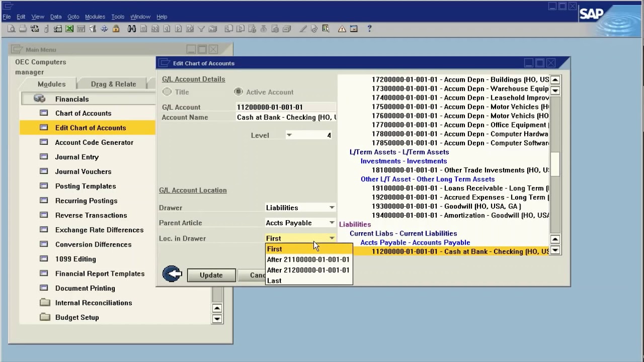This screenshot has height=362, width=644.
Task: Select the Active Account radio button
Action: [x=238, y=92]
